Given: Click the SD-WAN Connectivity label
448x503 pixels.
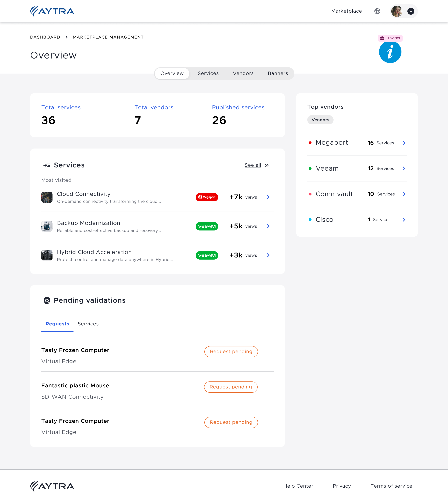Looking at the screenshot, I should (x=72, y=397).
